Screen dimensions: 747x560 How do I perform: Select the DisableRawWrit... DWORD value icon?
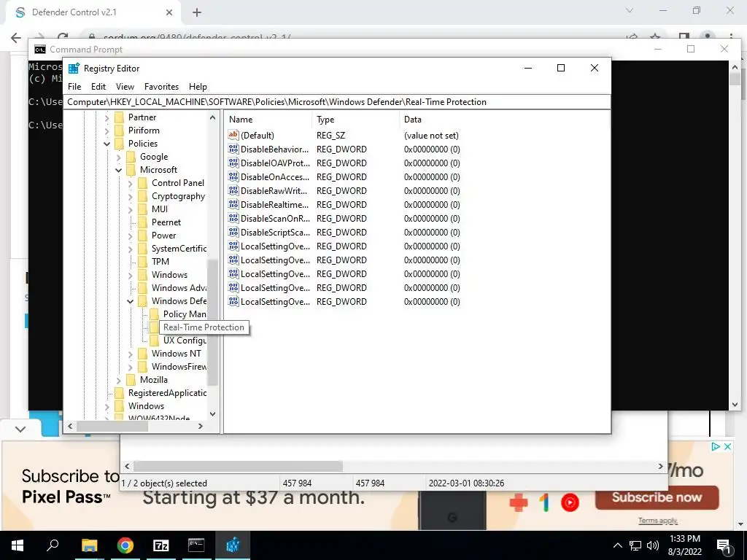coord(233,190)
